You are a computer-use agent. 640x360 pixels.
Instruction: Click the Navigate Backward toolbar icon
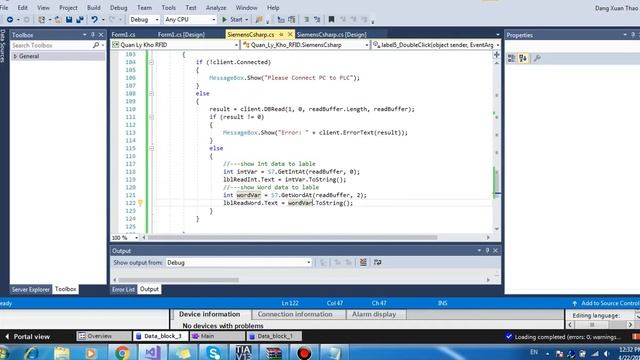(10, 20)
